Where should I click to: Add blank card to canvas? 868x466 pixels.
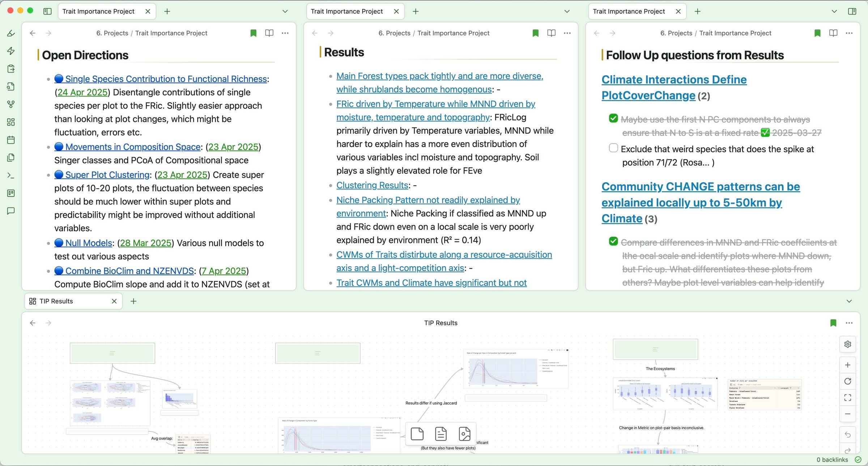pyautogui.click(x=417, y=434)
